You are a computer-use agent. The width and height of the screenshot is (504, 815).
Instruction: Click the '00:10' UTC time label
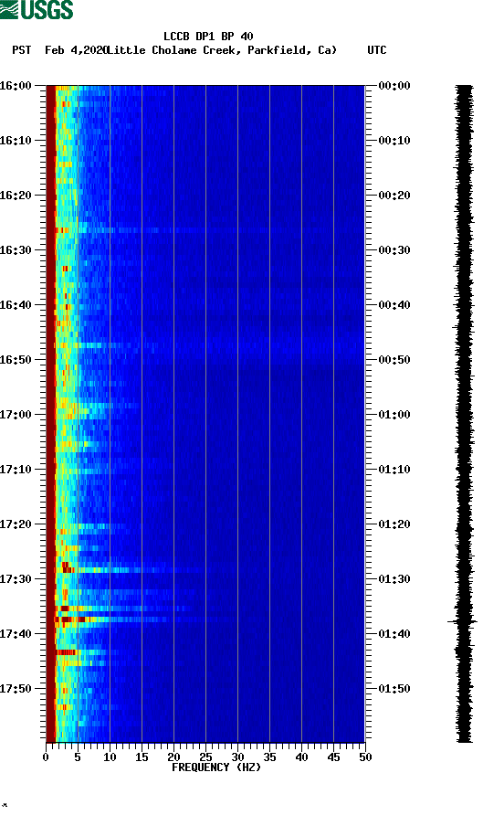(x=394, y=141)
